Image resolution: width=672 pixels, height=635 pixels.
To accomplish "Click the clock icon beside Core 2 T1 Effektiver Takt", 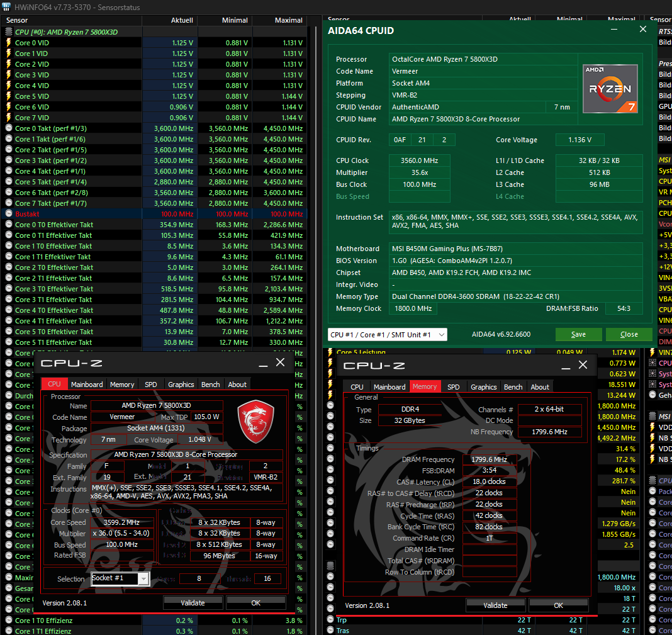I will click(9, 278).
